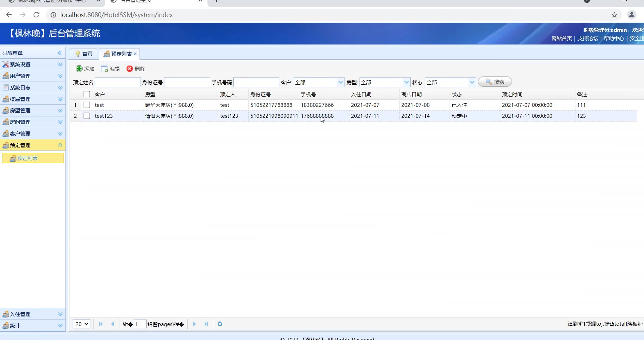
Task: Collapse the 导航菜单 navigation panel
Action: pos(60,53)
